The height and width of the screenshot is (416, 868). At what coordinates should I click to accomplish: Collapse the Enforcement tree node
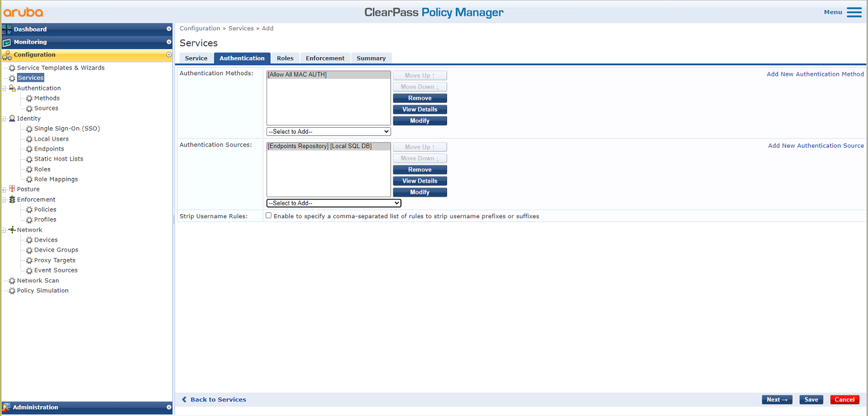(4, 200)
